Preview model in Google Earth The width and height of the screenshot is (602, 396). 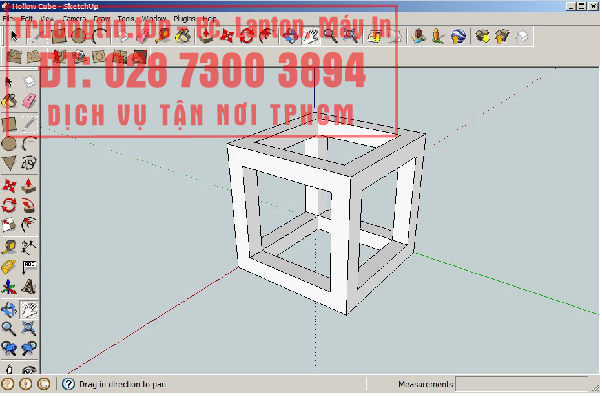459,36
